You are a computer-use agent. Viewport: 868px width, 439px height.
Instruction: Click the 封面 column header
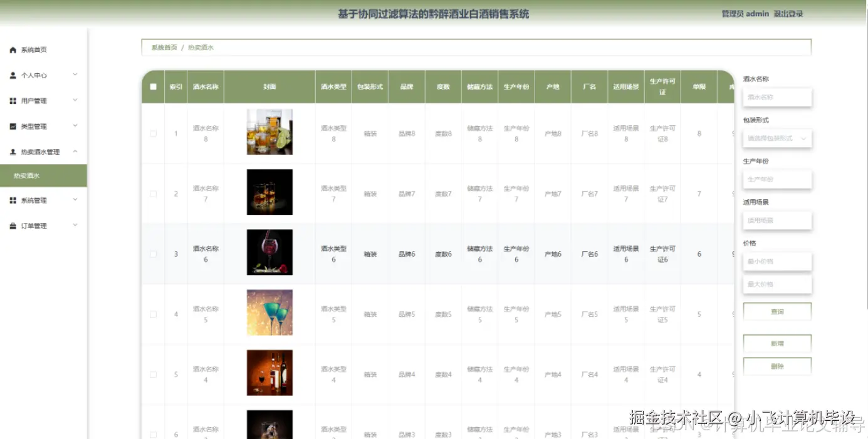(269, 87)
